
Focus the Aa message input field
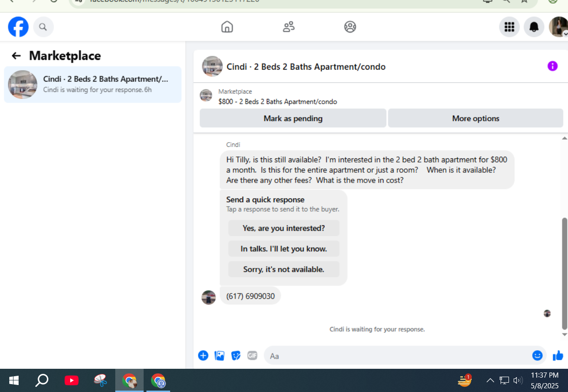coord(397,356)
